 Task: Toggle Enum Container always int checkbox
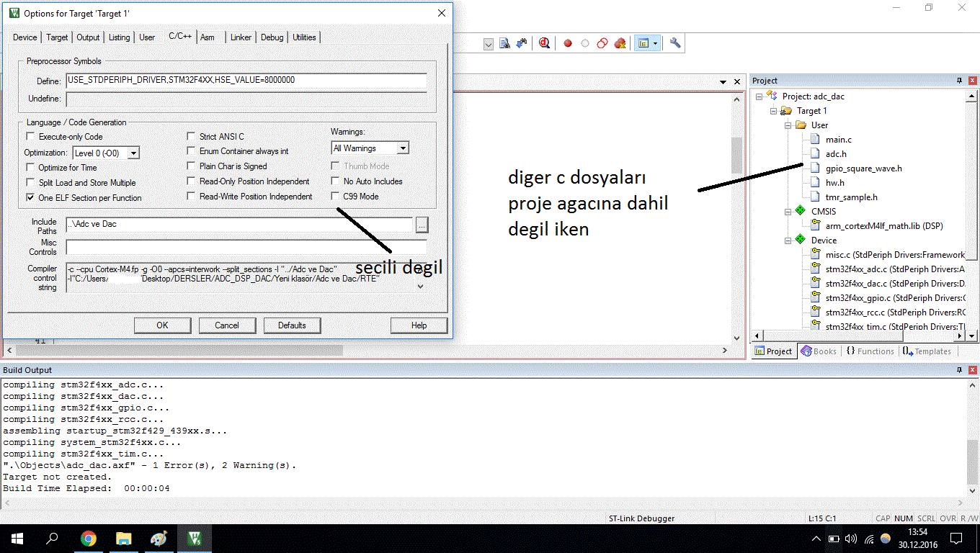(x=192, y=151)
